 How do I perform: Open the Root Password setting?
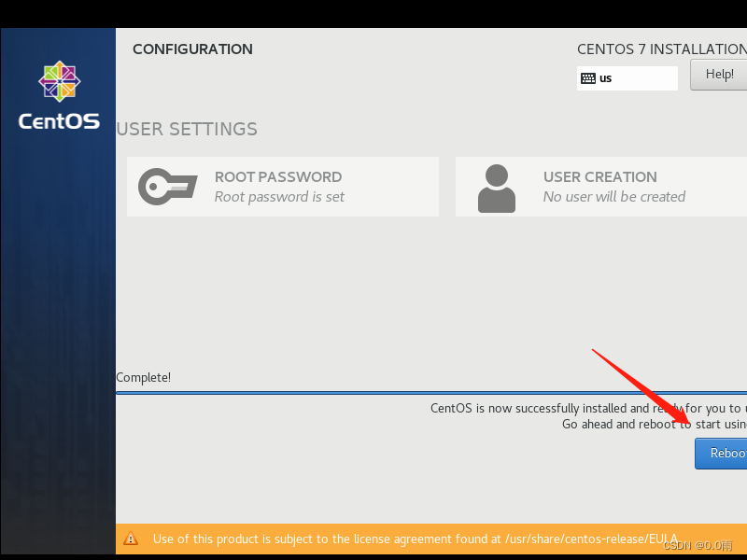283,187
